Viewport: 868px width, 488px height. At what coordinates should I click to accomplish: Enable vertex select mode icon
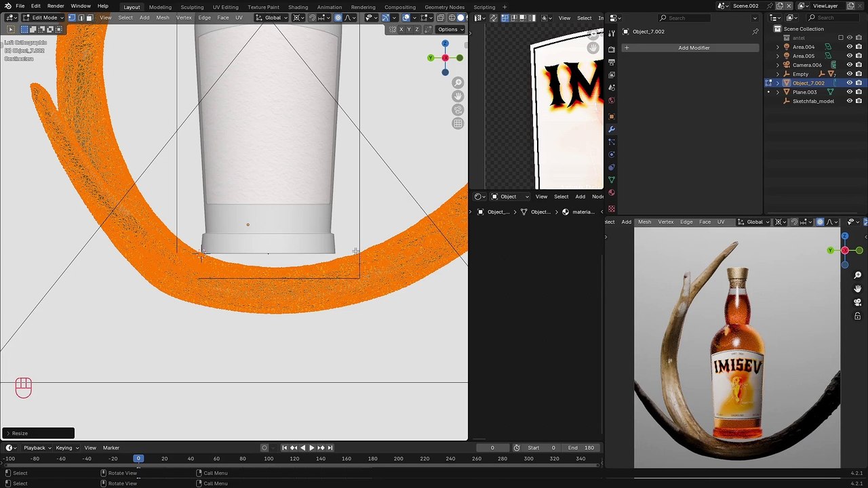click(x=72, y=18)
